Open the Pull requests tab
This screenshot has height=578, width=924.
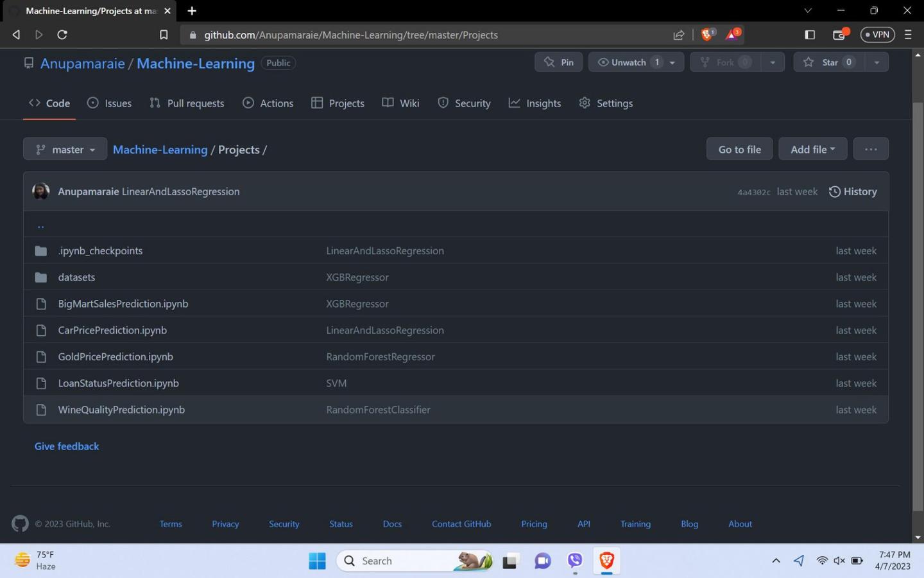tap(187, 103)
